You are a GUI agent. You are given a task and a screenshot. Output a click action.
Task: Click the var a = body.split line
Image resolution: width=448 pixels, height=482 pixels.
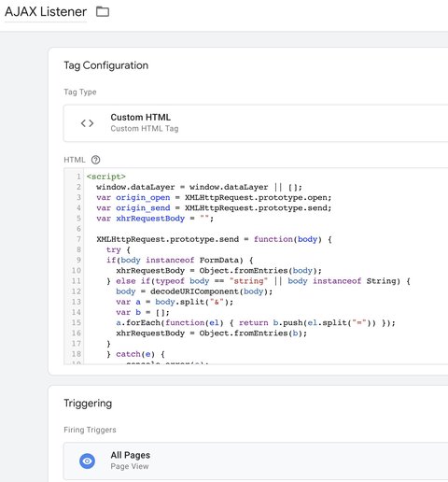click(x=175, y=302)
